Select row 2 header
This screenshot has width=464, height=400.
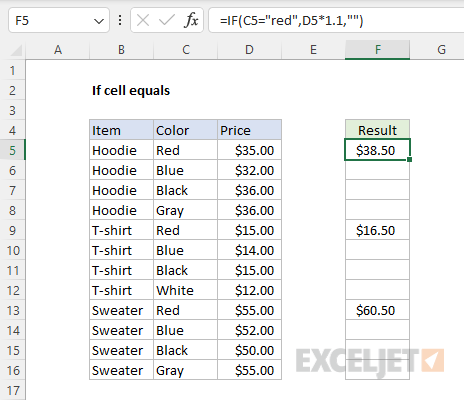pyautogui.click(x=13, y=90)
